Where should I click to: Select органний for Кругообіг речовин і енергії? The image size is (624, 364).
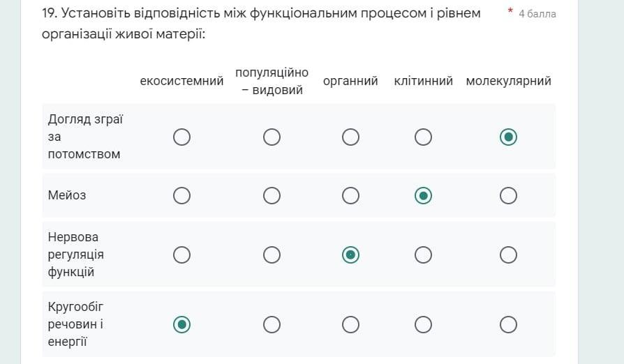[350, 325]
